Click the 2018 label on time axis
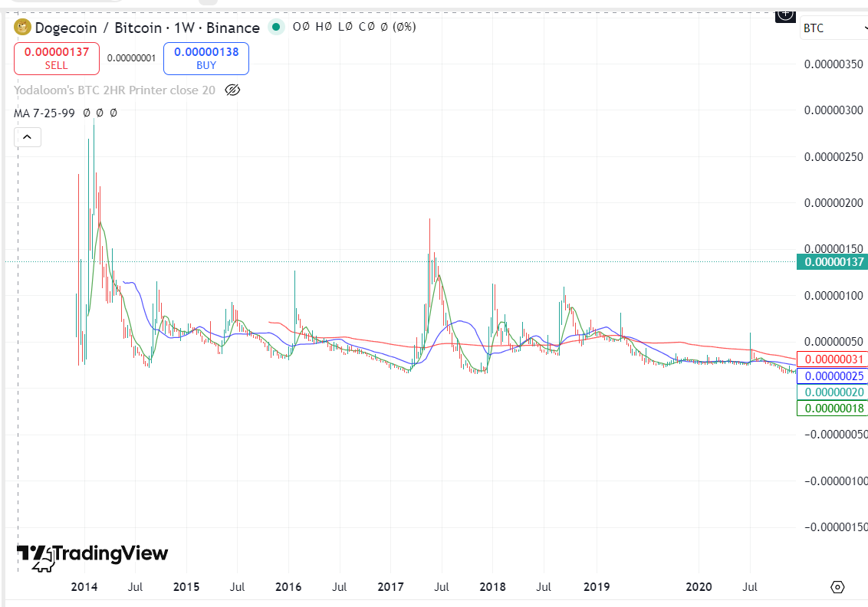The width and height of the screenshot is (868, 607). 493,587
